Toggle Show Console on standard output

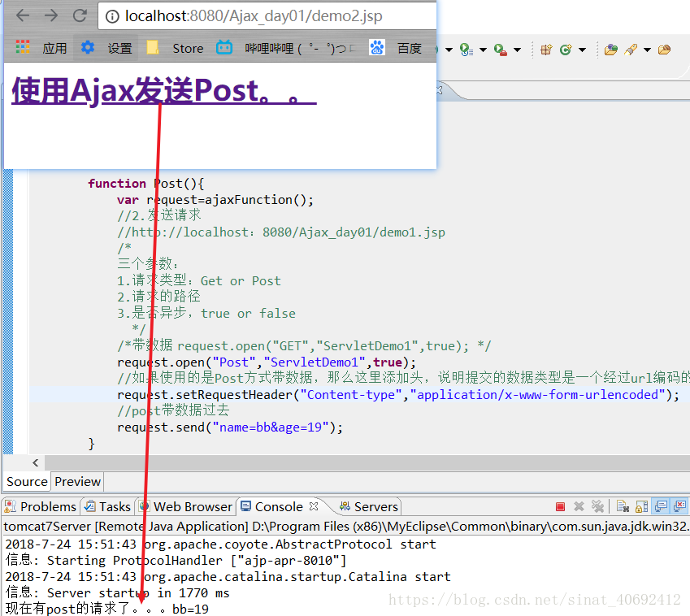pyautogui.click(x=661, y=507)
